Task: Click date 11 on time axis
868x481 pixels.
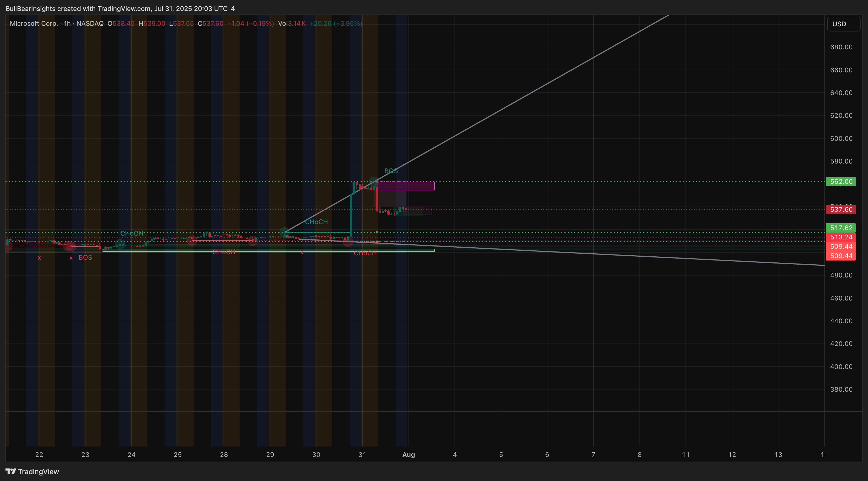Action: (686, 454)
